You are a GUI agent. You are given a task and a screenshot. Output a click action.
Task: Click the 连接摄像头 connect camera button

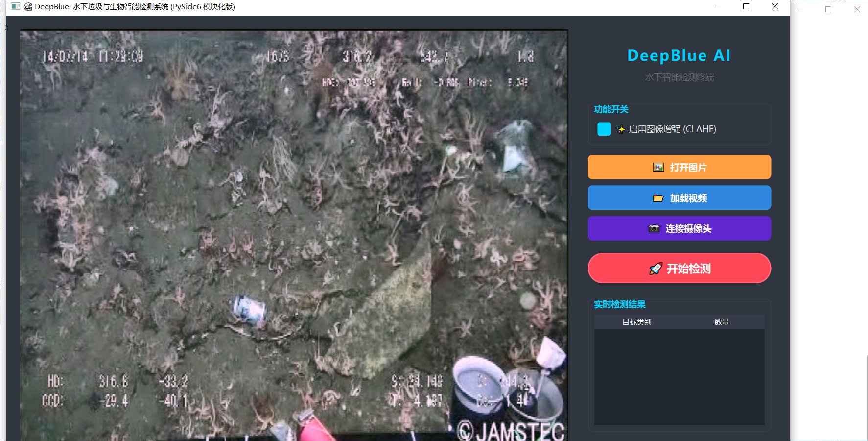click(x=680, y=228)
